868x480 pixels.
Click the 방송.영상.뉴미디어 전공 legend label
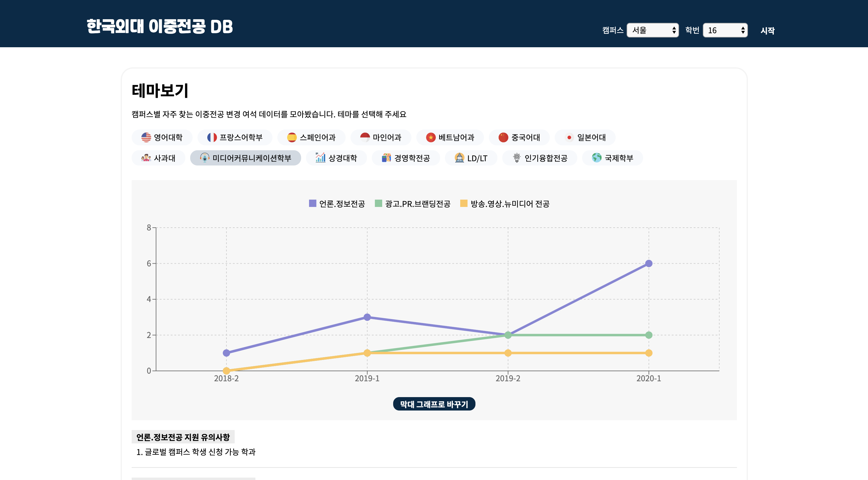[510, 204]
